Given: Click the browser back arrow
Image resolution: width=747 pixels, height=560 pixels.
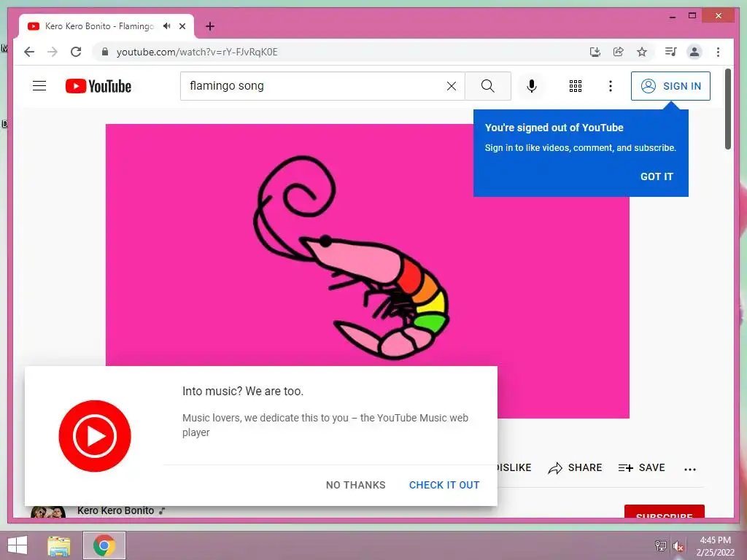Looking at the screenshot, I should 29,52.
